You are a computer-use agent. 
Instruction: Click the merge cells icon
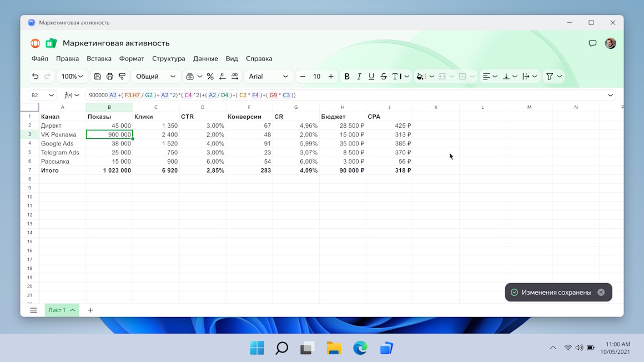[442, 77]
